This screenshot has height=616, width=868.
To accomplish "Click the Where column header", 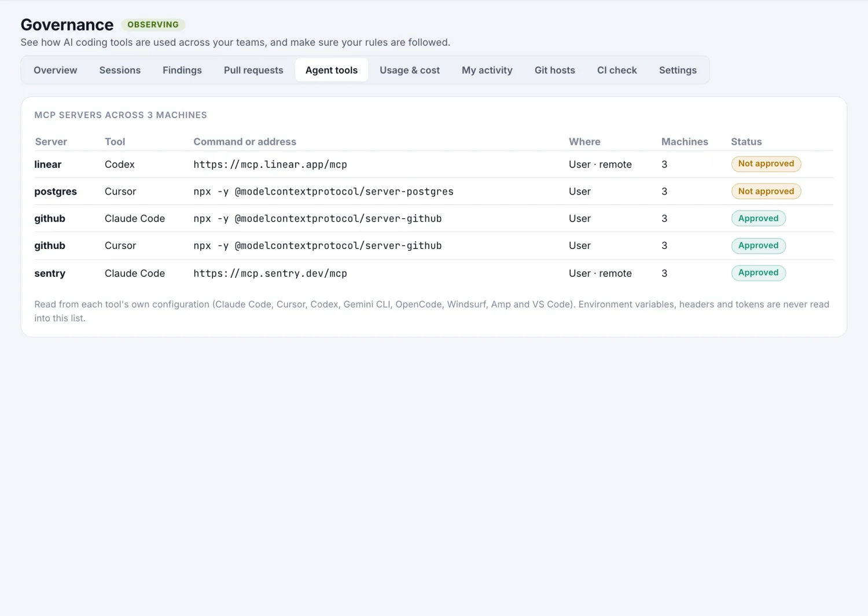I will click(x=584, y=142).
